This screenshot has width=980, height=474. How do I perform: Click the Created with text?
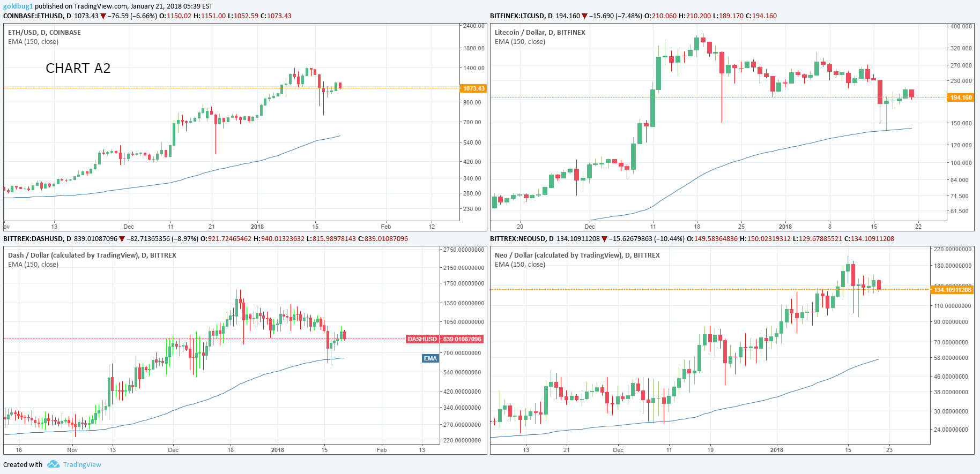point(23,464)
